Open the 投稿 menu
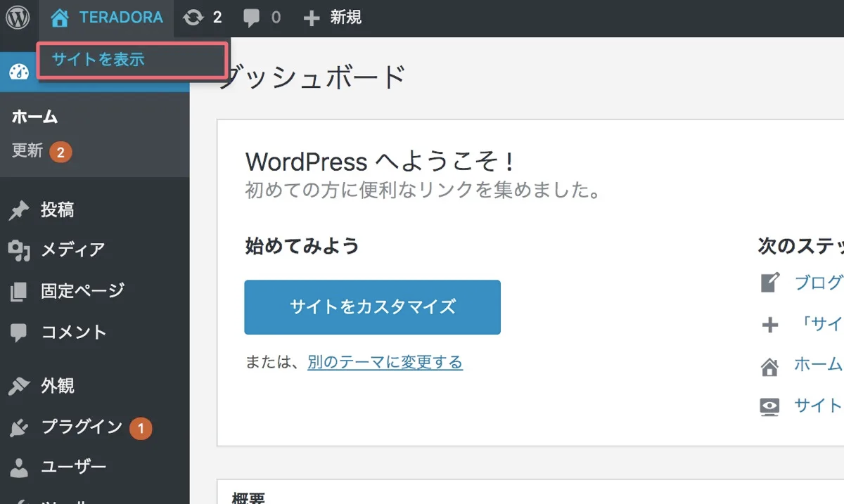The width and height of the screenshot is (844, 504). (x=57, y=209)
